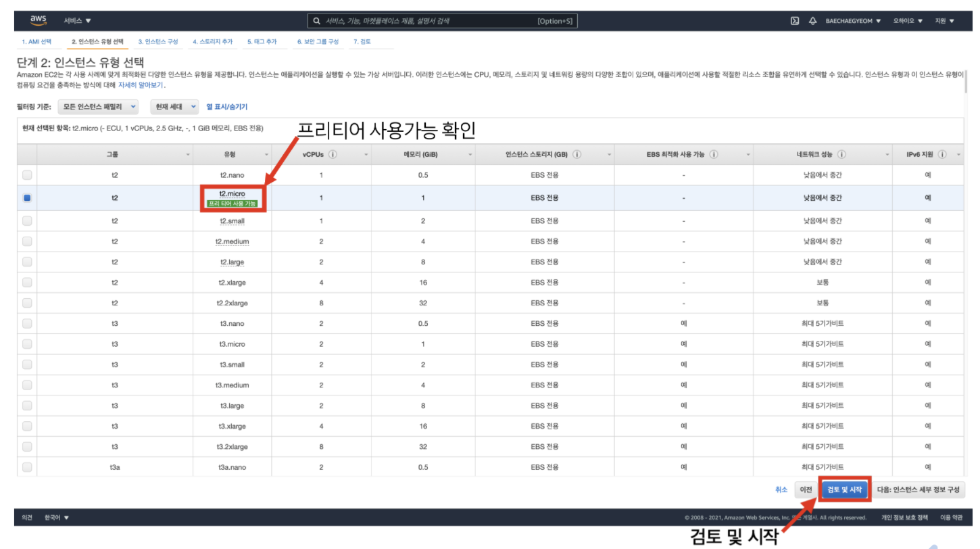Select the t2.medium row checkbox
The height and width of the screenshot is (549, 980).
[27, 241]
